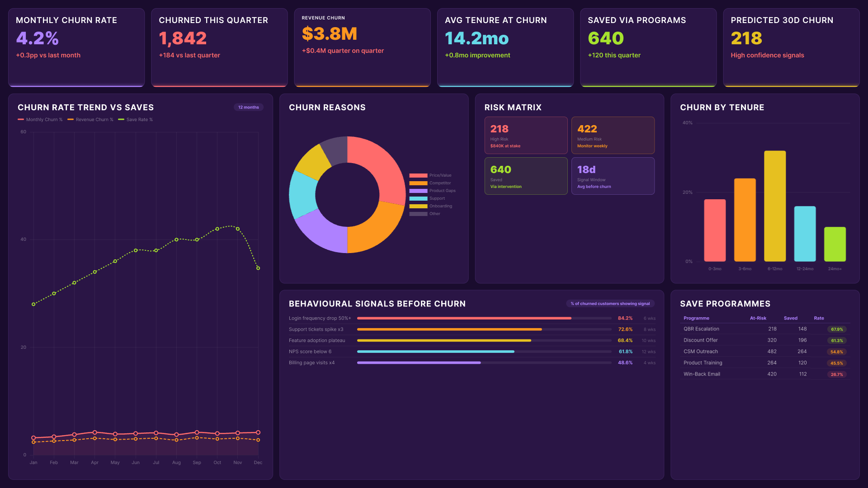Open the Predicted 30D Churn card
Image resolution: width=868 pixels, height=488 pixels.
[791, 47]
